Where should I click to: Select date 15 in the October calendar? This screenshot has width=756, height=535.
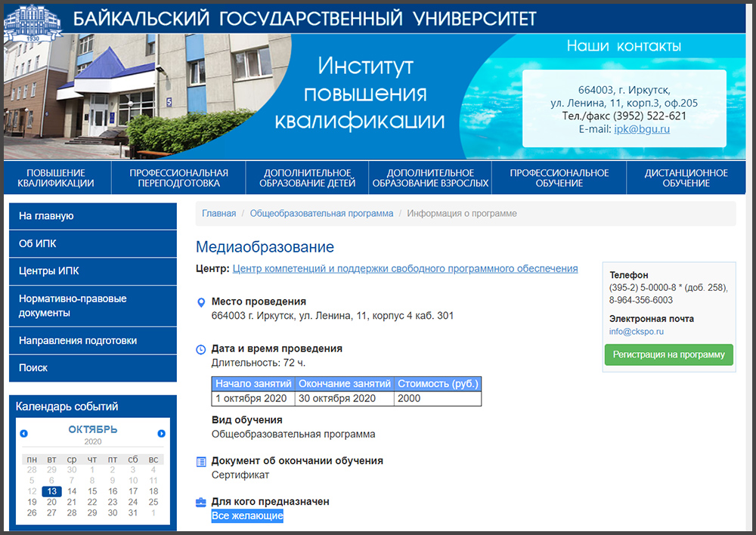click(92, 491)
